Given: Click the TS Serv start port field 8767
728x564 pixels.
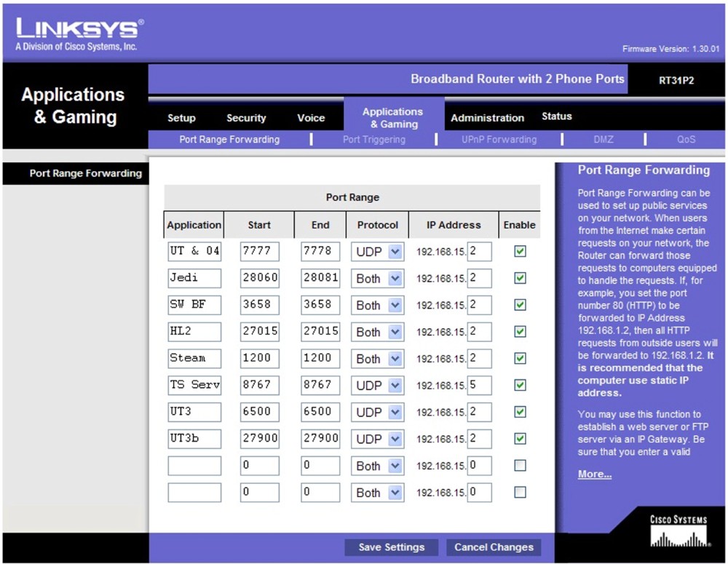Looking at the screenshot, I should click(x=260, y=385).
